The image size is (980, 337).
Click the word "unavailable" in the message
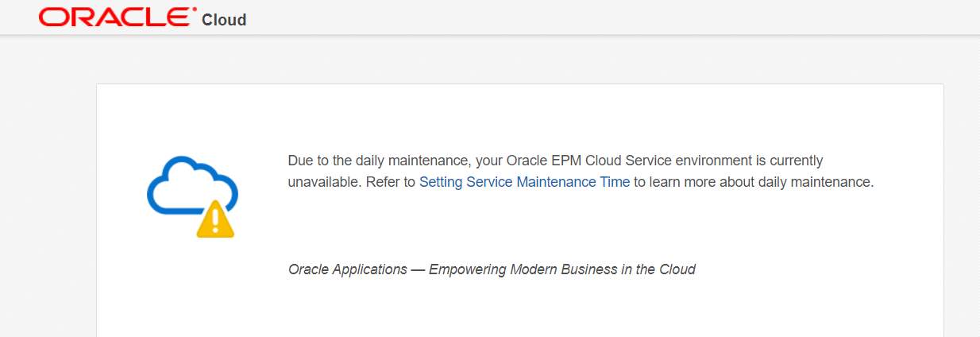pyautogui.click(x=325, y=182)
